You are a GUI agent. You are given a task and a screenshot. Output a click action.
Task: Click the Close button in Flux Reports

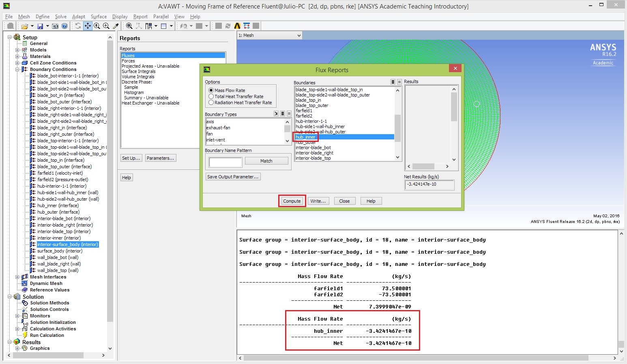point(344,201)
